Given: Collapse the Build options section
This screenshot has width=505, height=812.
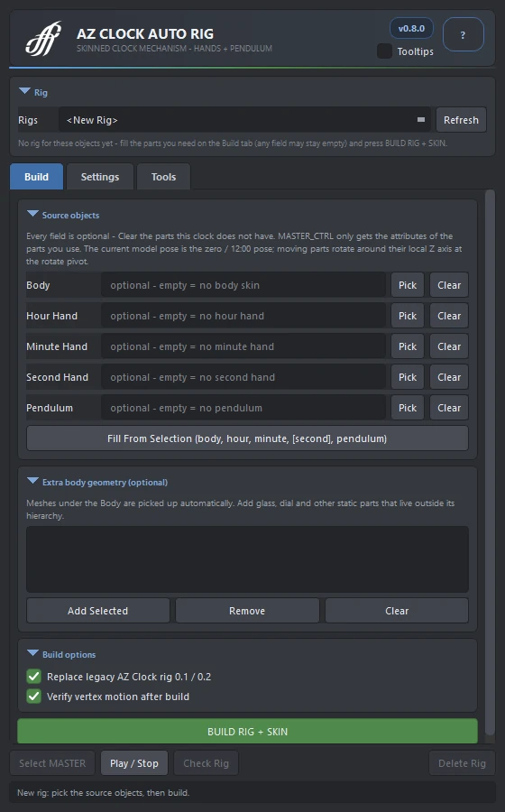Looking at the screenshot, I should tap(32, 653).
